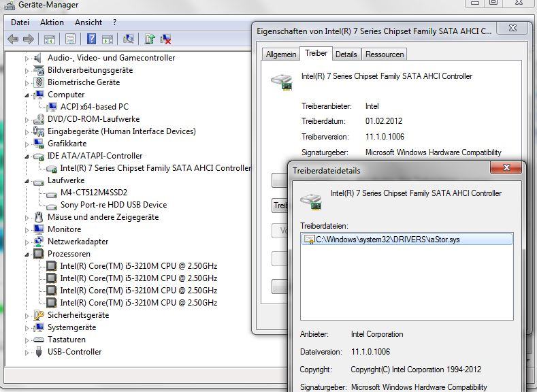This screenshot has height=392, width=537.
Task: Click the Back arrow toolbar icon
Action: click(x=13, y=39)
